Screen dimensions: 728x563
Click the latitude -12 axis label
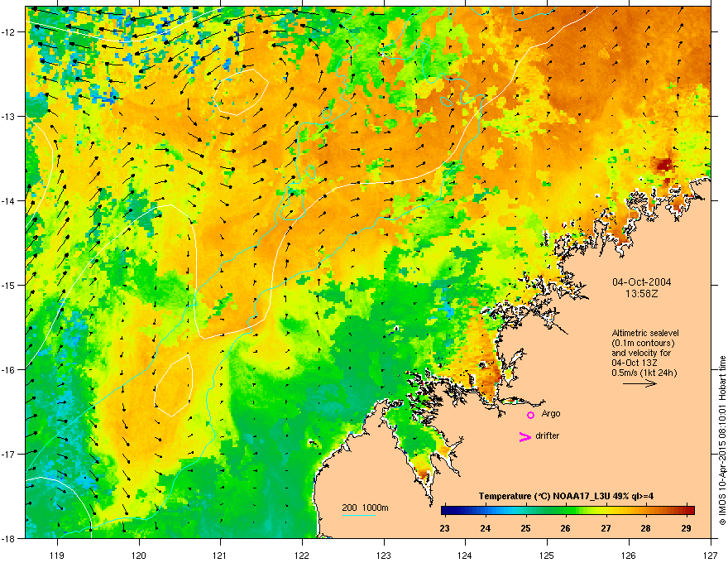tap(9, 32)
